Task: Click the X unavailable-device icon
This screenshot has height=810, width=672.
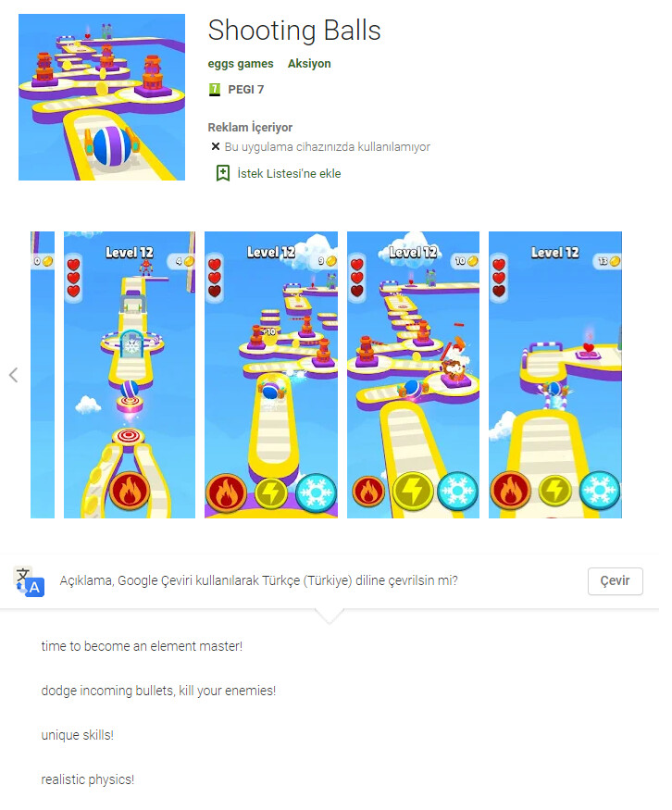Action: (216, 146)
